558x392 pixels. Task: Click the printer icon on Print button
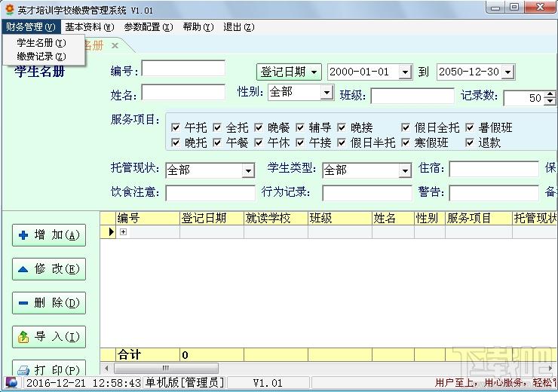click(23, 371)
